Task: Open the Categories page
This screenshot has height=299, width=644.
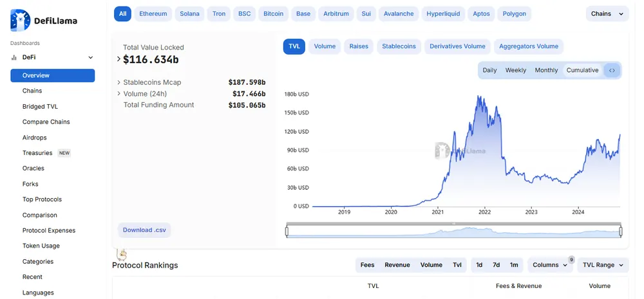Action: [x=38, y=261]
